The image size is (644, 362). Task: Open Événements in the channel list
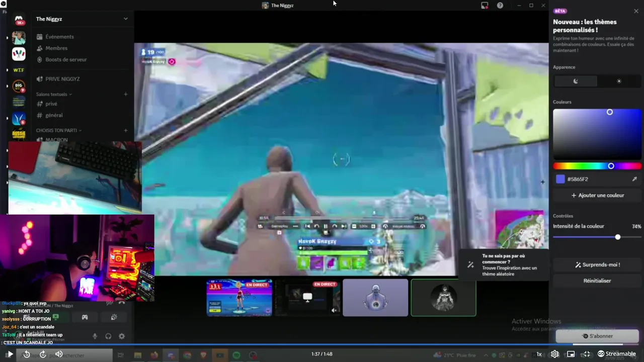[x=59, y=37]
